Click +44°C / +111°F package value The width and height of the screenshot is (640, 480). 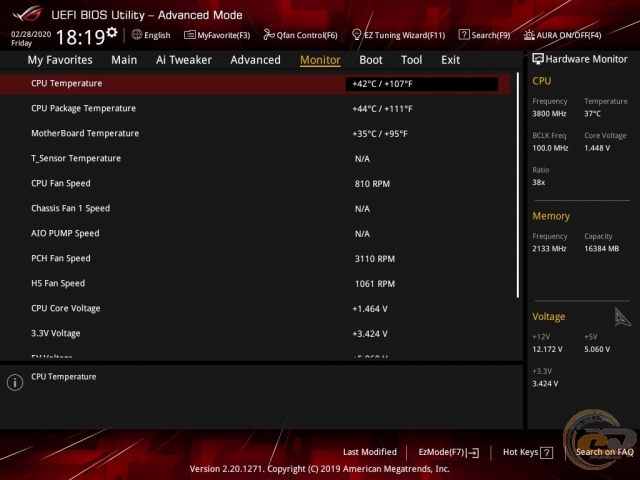382,109
